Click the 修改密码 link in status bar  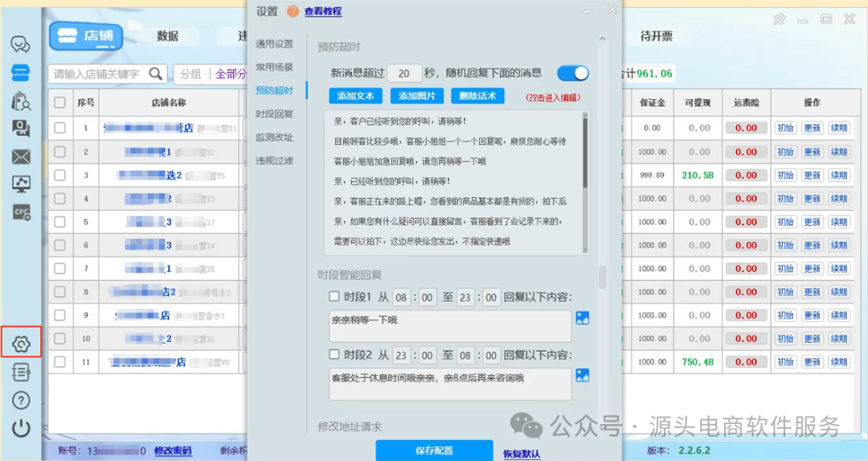[173, 451]
